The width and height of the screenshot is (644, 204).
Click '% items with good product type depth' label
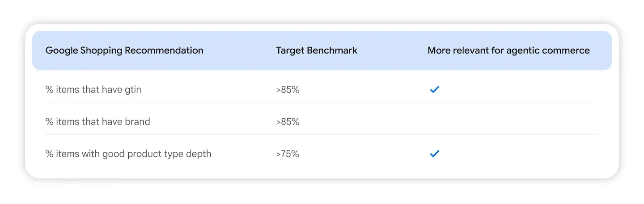[128, 154]
